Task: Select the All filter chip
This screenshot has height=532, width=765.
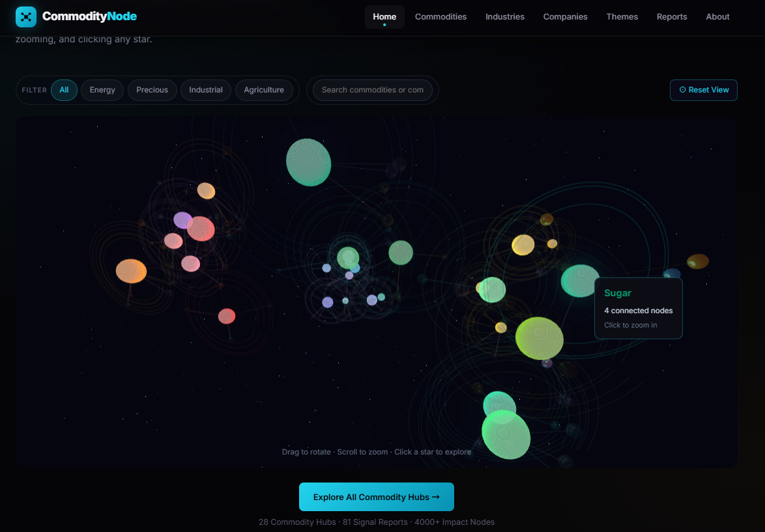Action: pyautogui.click(x=64, y=90)
